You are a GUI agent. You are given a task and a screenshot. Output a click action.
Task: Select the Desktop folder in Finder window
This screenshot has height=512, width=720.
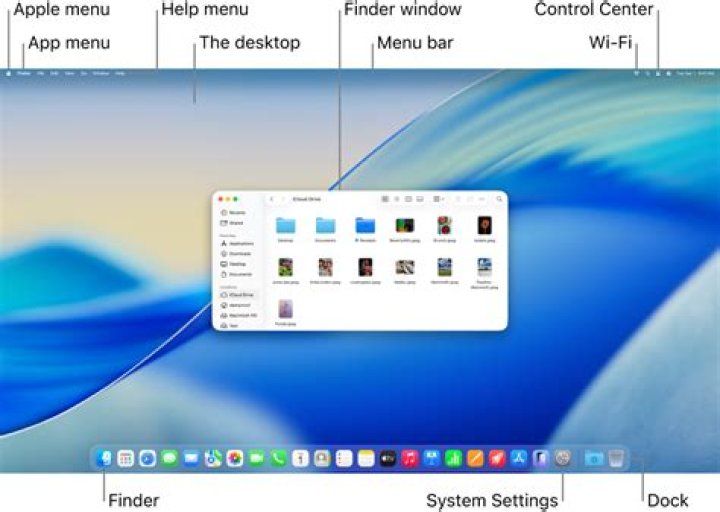(x=285, y=226)
